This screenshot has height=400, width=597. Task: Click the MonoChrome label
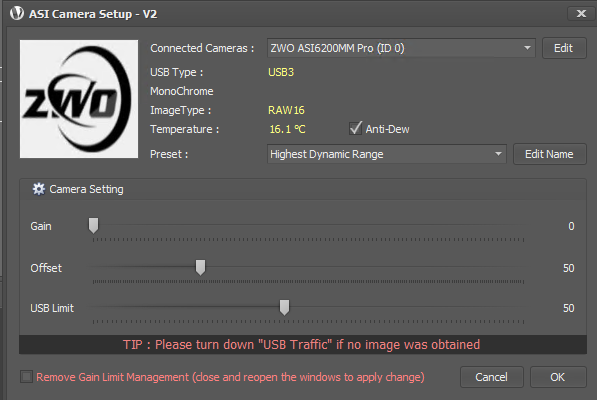coord(182,91)
